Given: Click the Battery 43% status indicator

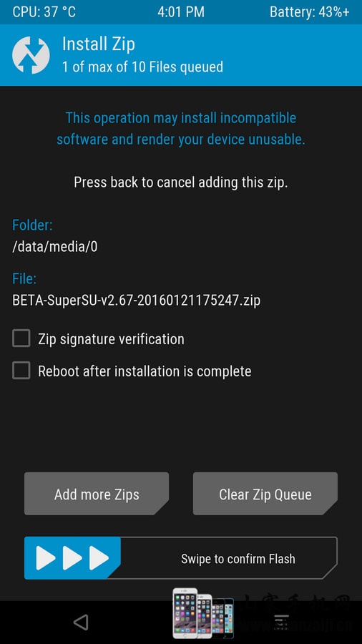Looking at the screenshot, I should [310, 12].
